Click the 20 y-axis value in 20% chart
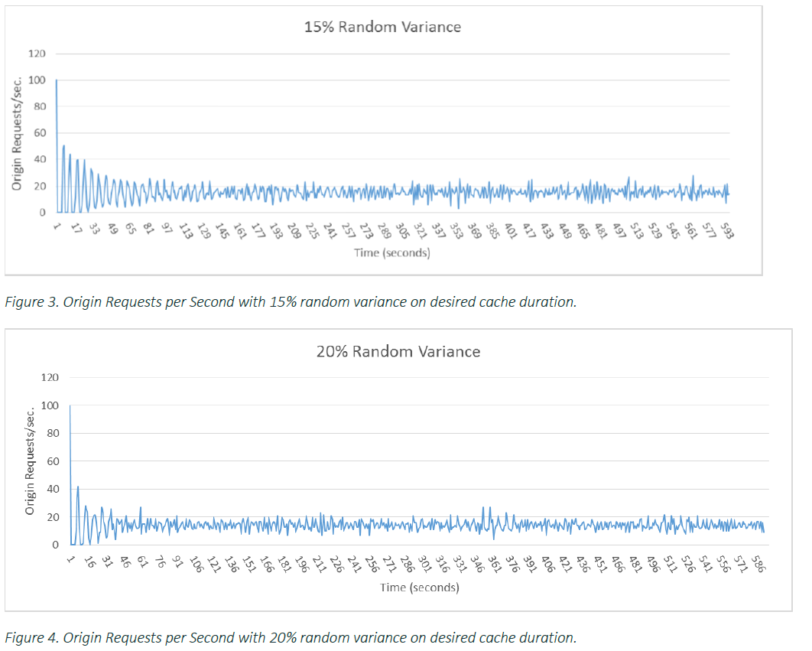Screen dimensions: 812x651 point(53,517)
